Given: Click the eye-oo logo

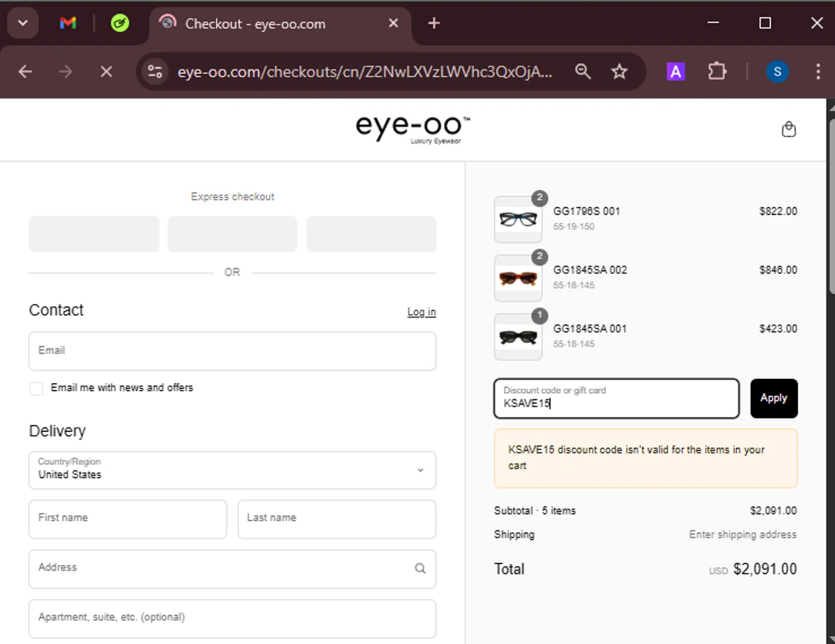Looking at the screenshot, I should point(412,129).
